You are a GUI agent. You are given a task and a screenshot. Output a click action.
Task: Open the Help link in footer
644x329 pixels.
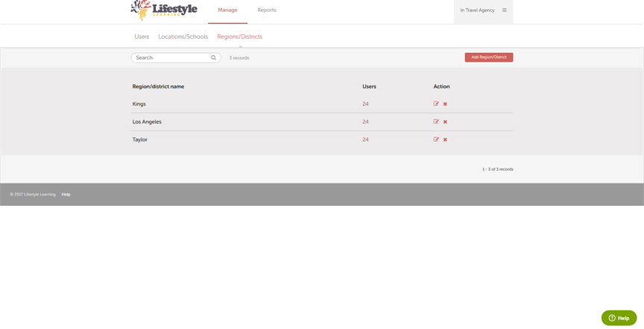pyautogui.click(x=66, y=195)
